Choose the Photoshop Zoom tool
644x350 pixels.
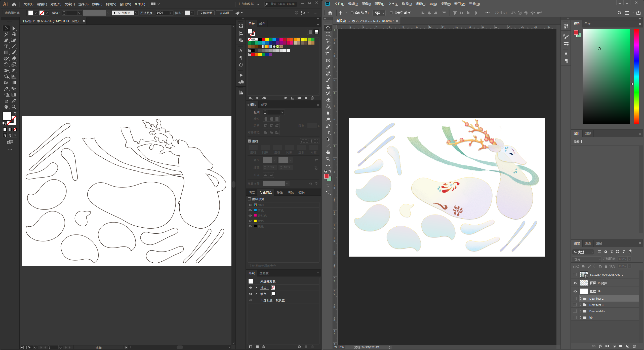coord(328,159)
